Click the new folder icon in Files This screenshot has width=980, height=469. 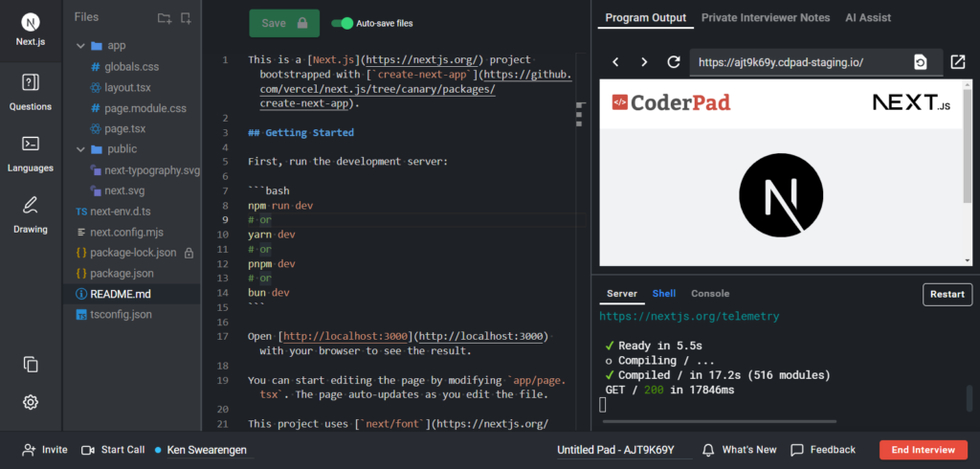tap(165, 17)
